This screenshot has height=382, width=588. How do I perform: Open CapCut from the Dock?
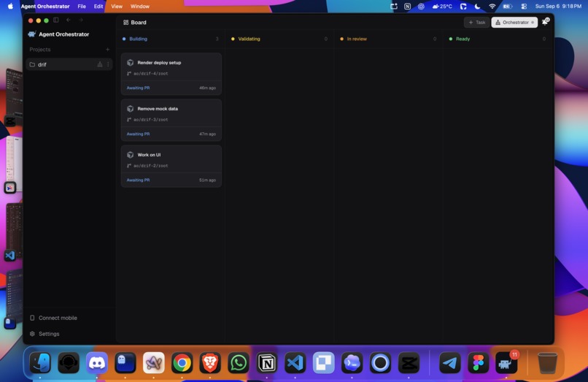point(409,363)
